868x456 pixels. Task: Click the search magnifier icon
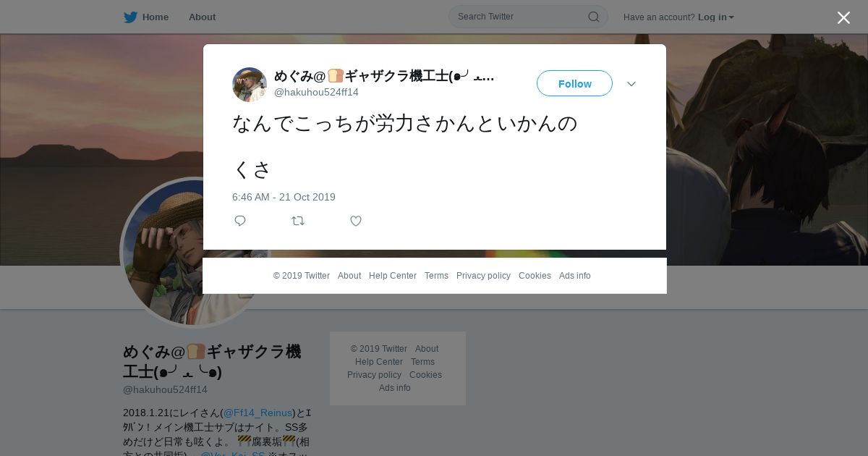tap(593, 17)
